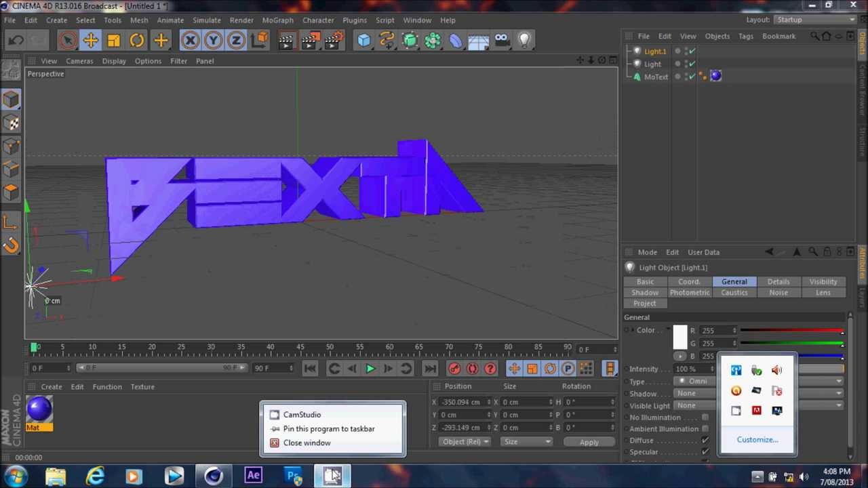This screenshot has width=868, height=488.
Task: Open the Shadow None dropdown
Action: 759,394
